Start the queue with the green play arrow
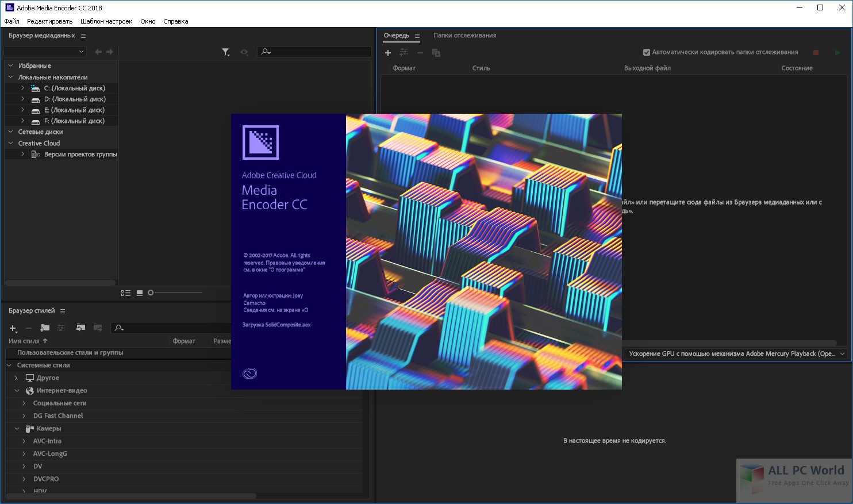The width and height of the screenshot is (853, 504). pos(837,52)
